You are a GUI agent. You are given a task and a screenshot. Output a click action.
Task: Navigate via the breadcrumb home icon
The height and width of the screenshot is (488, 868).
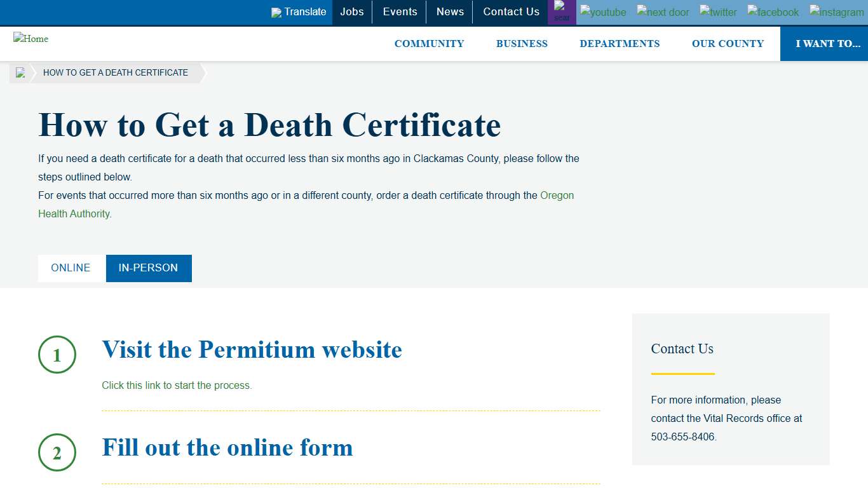coord(20,72)
